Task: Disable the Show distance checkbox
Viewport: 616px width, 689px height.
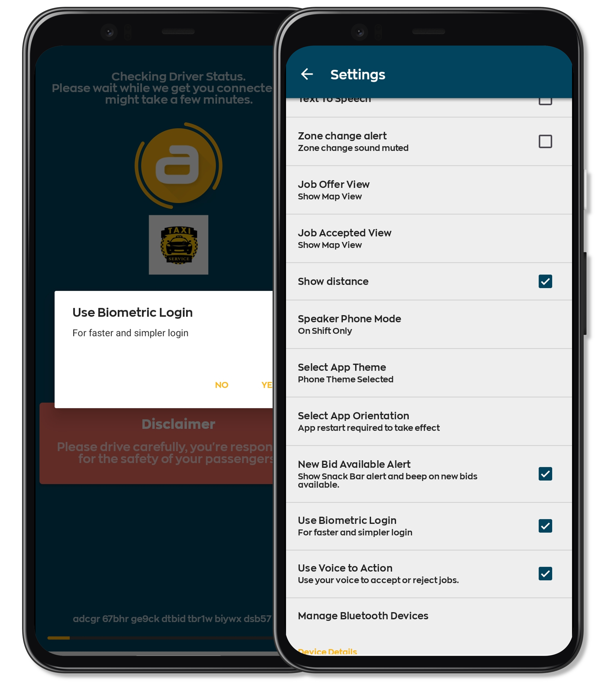Action: 545,281
